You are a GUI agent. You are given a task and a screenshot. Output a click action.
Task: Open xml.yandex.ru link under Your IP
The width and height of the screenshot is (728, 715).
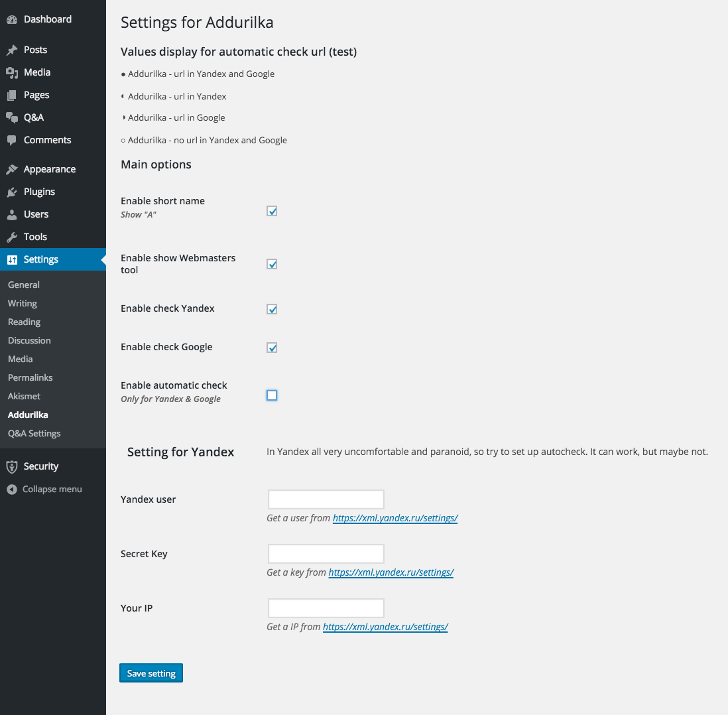(385, 627)
